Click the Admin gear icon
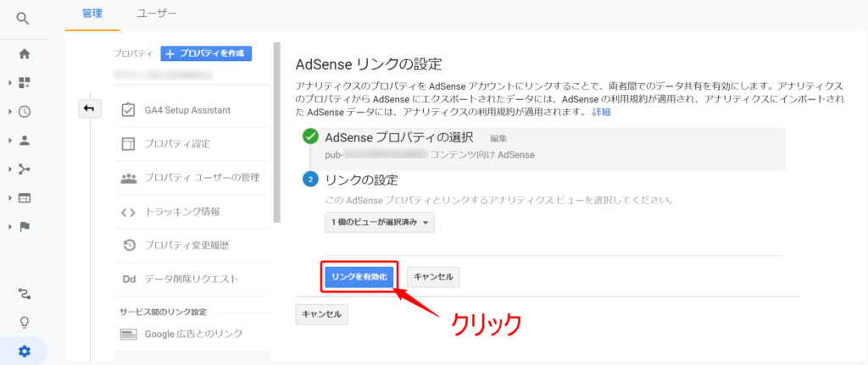Viewport: 868px width, 365px height. pyautogui.click(x=25, y=351)
